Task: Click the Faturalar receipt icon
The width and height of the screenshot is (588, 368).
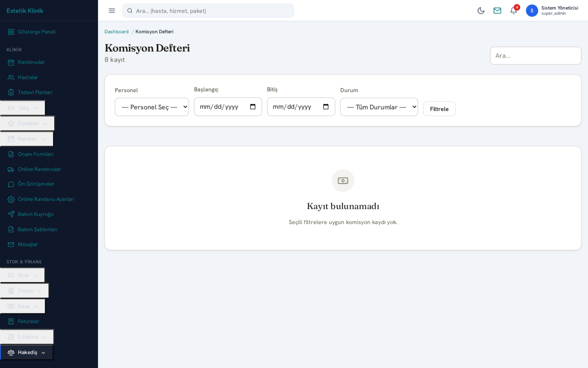Action: [11, 321]
